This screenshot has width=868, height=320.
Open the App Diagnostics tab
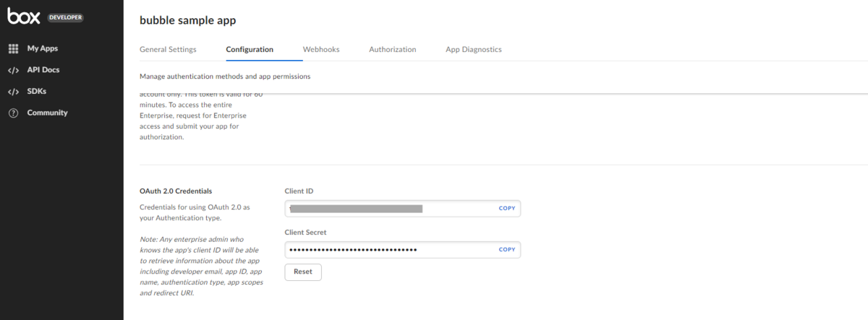point(474,50)
